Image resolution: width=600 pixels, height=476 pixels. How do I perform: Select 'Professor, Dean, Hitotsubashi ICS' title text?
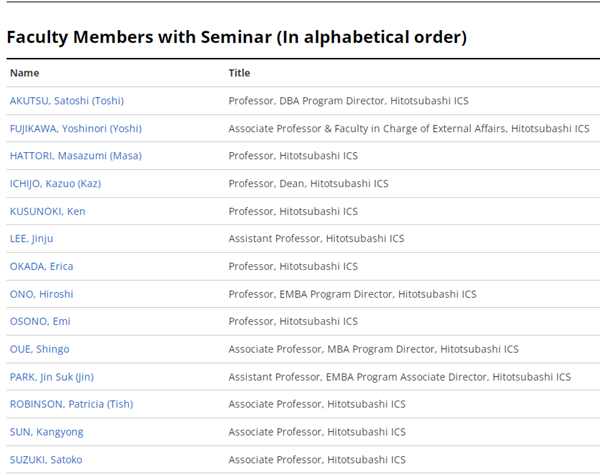(x=308, y=184)
